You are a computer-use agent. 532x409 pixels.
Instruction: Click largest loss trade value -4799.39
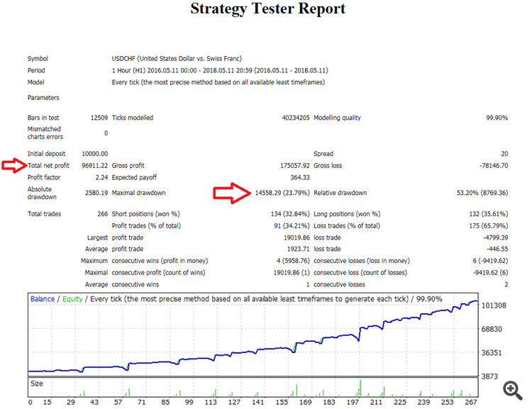[496, 237]
